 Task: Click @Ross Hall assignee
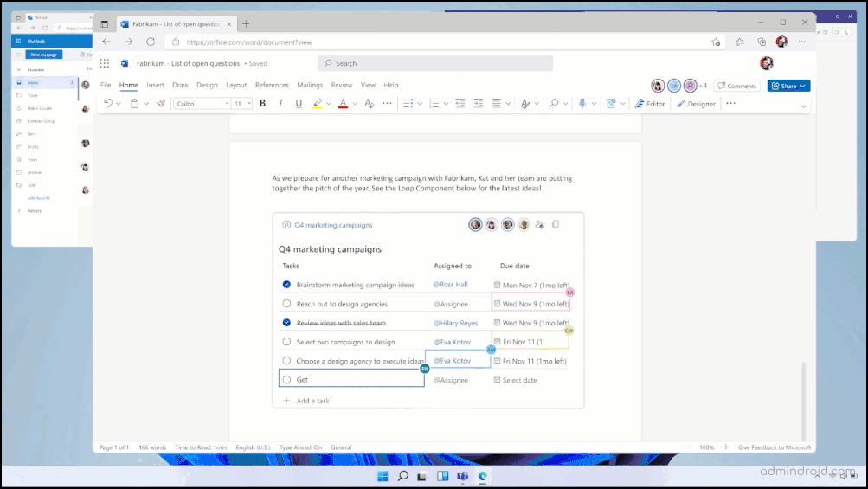pyautogui.click(x=451, y=285)
